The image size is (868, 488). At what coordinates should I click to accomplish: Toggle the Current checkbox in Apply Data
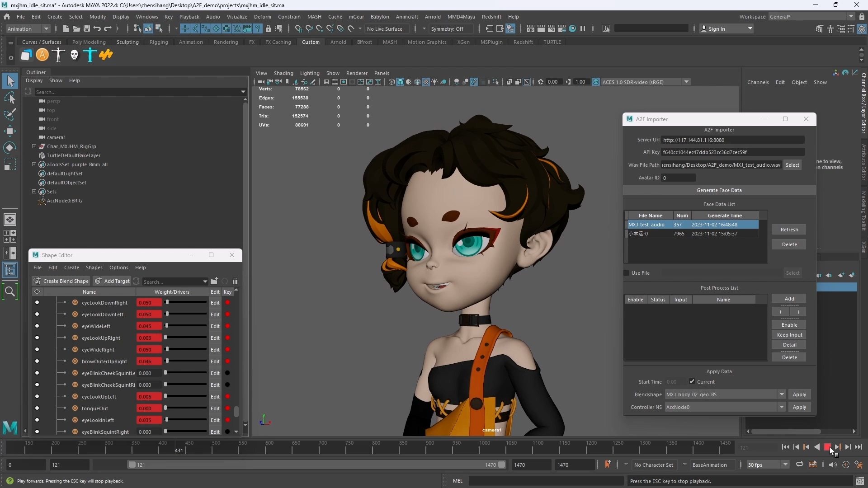[692, 381]
